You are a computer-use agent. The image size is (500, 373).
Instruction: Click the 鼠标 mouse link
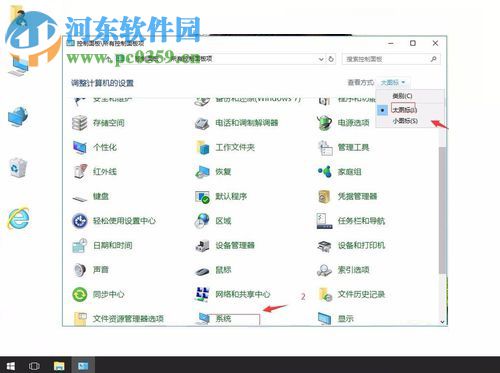(223, 270)
